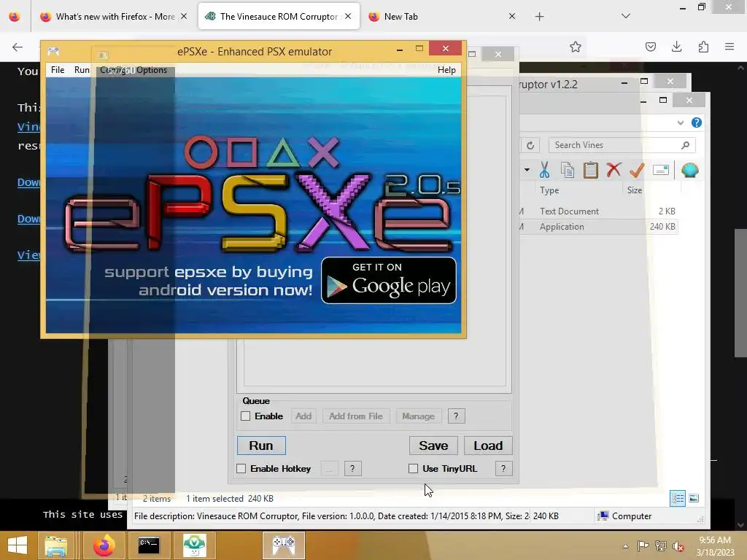Show hidden tray icons arrow
Screen dimensions: 747x560
click(625, 546)
